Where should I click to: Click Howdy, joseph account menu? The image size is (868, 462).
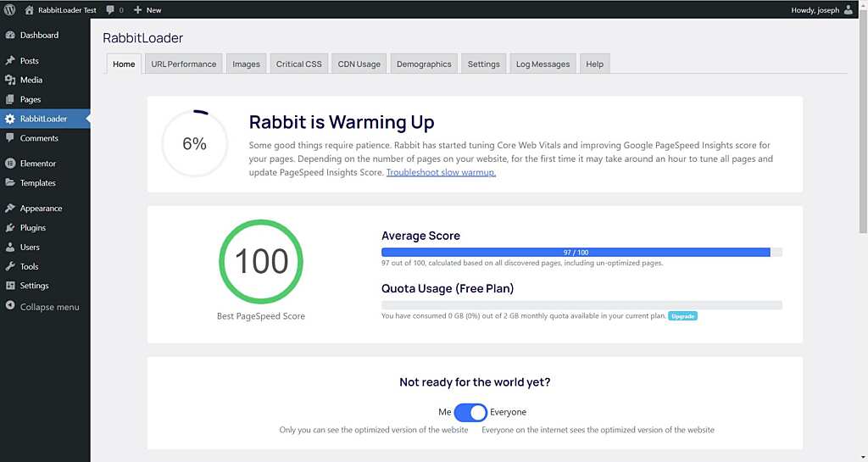click(822, 10)
